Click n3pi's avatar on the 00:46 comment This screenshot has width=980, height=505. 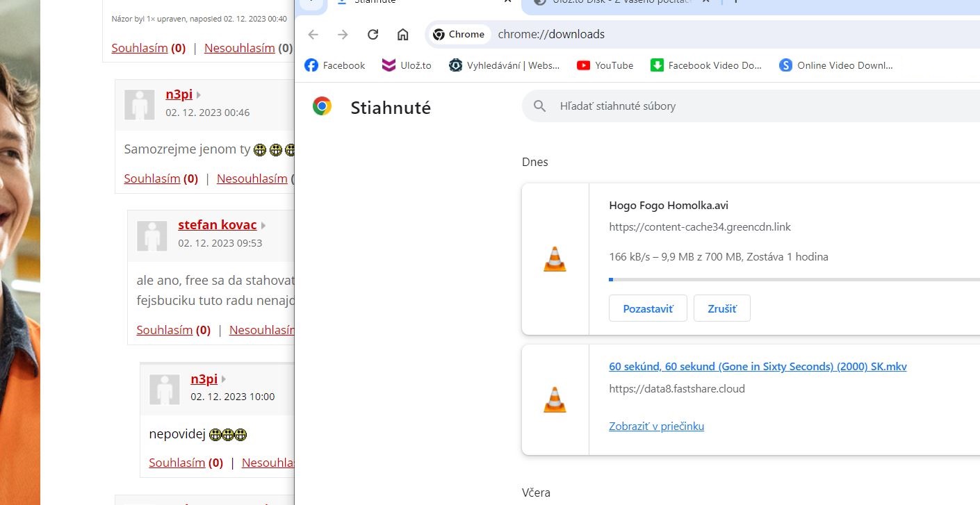(139, 105)
